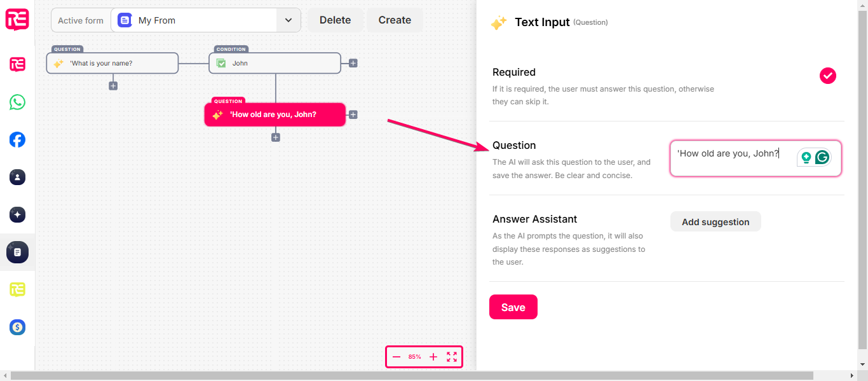Click the dollar billing icon in sidebar
Screen dimensions: 868x381
click(x=17, y=328)
